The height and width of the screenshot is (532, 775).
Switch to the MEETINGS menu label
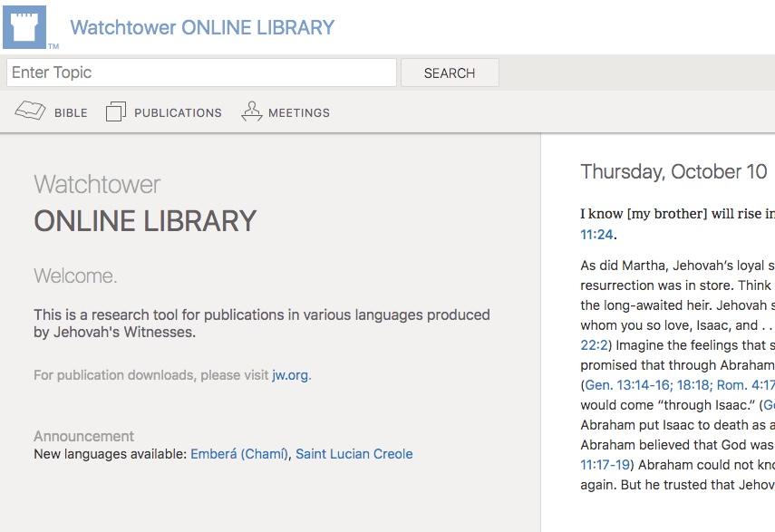pos(298,113)
